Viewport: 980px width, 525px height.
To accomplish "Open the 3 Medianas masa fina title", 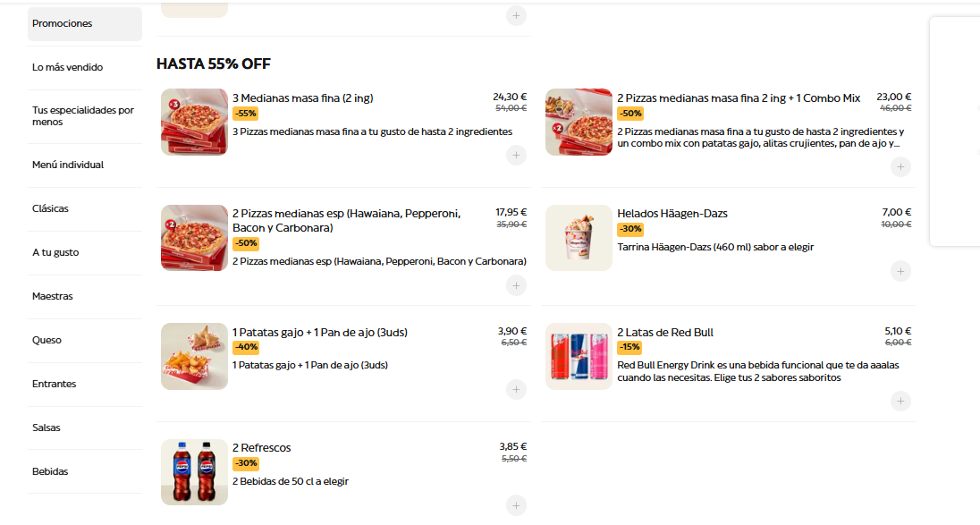I will point(303,98).
